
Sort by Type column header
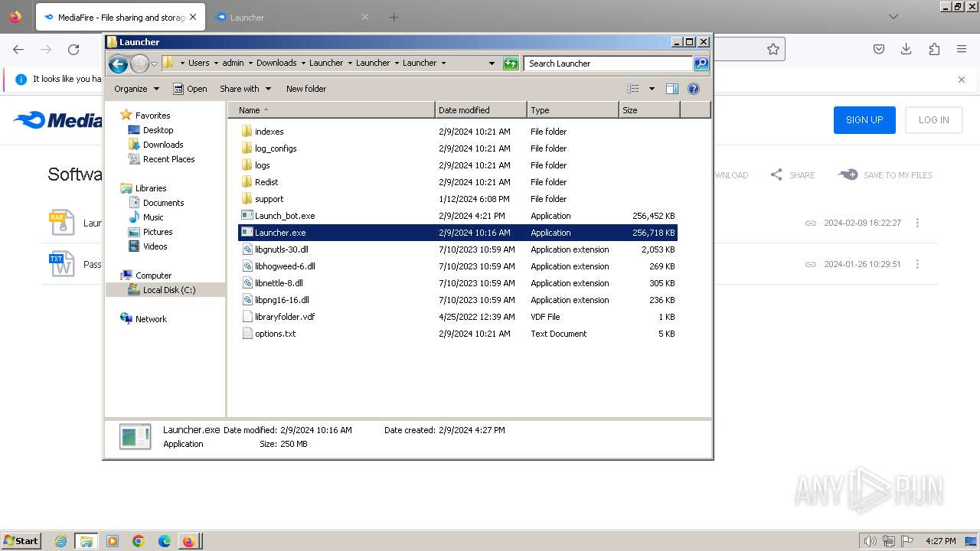point(573,110)
